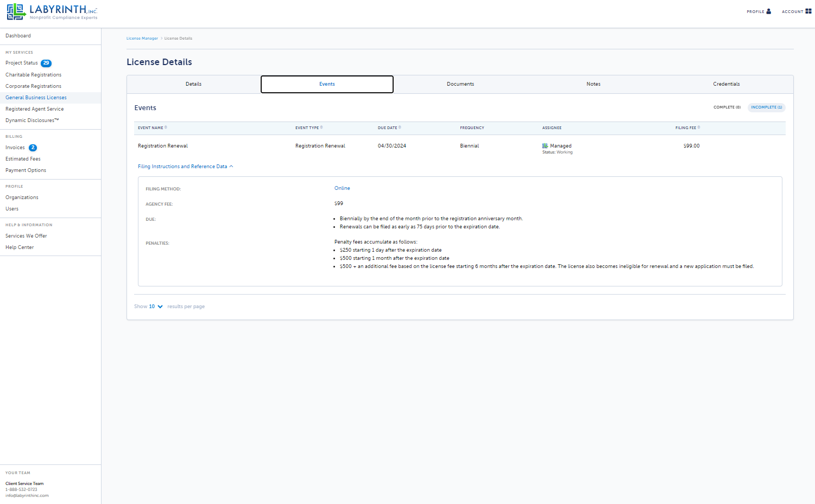This screenshot has height=504, width=815.
Task: Open Registered Agent Service
Action: [35, 109]
